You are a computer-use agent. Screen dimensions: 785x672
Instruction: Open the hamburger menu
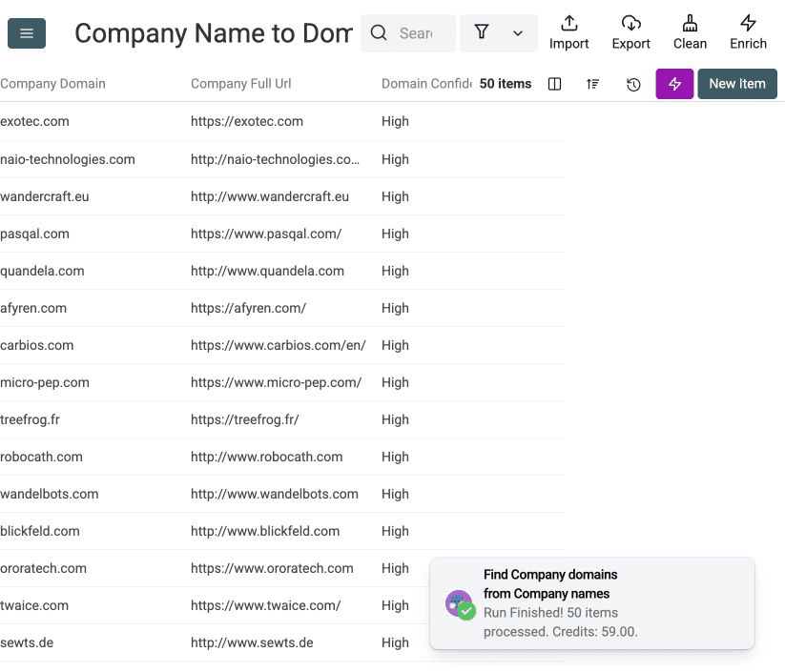(27, 33)
